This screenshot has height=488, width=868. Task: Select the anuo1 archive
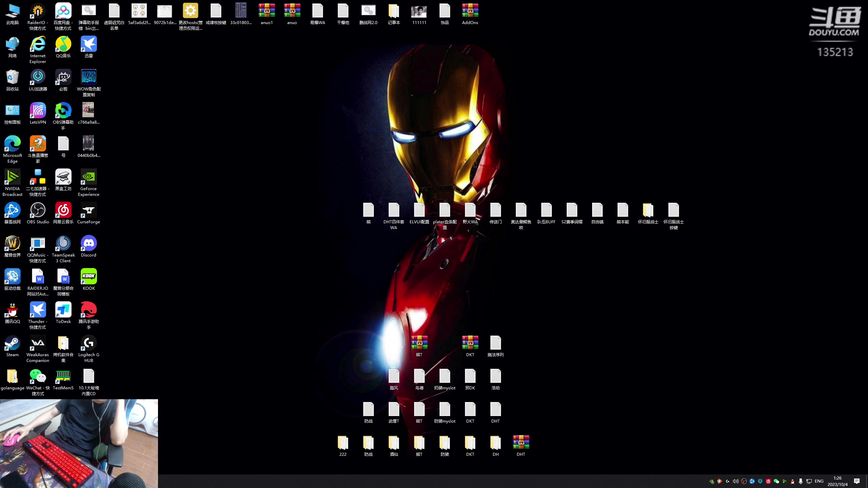click(x=267, y=15)
